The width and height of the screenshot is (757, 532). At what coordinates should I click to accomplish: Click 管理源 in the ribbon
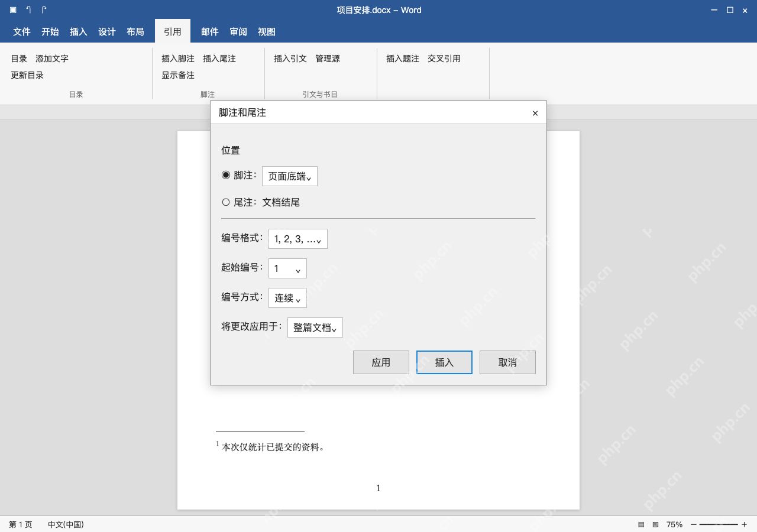click(x=328, y=59)
